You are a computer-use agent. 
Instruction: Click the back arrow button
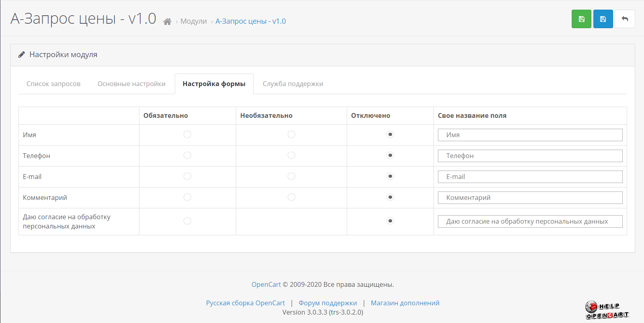pyautogui.click(x=625, y=19)
